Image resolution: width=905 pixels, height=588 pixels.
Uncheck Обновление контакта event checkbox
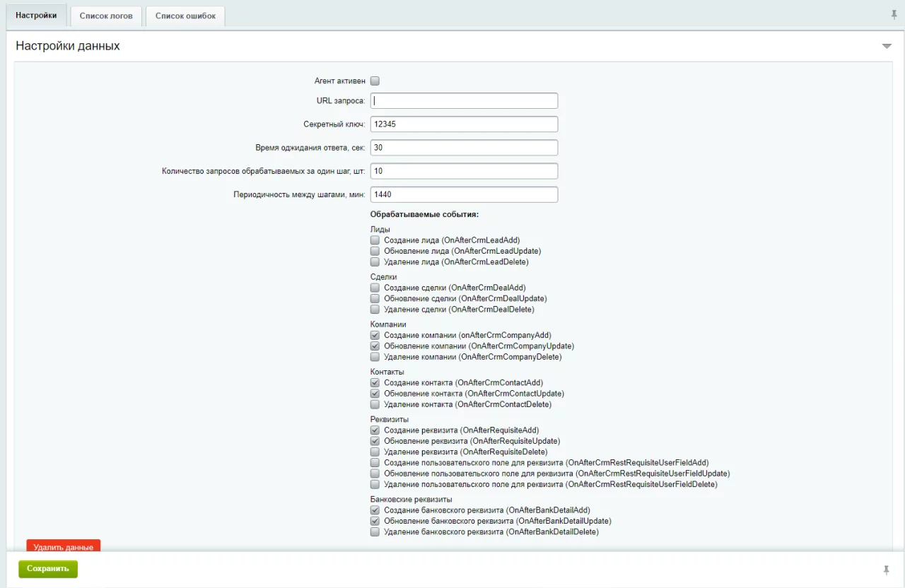(375, 394)
